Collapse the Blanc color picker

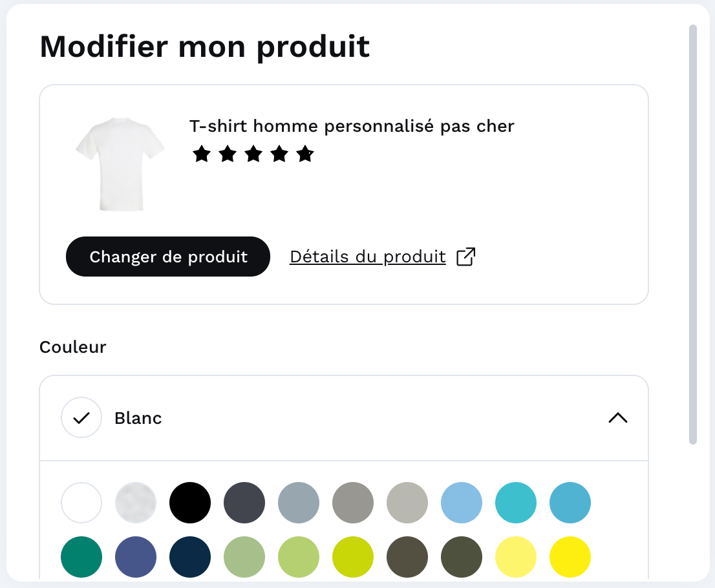click(618, 417)
